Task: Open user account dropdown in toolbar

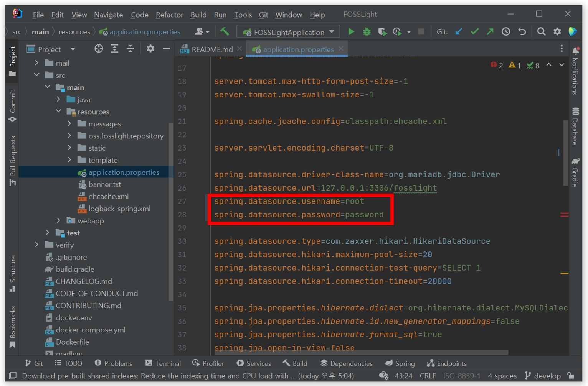Action: pyautogui.click(x=202, y=32)
